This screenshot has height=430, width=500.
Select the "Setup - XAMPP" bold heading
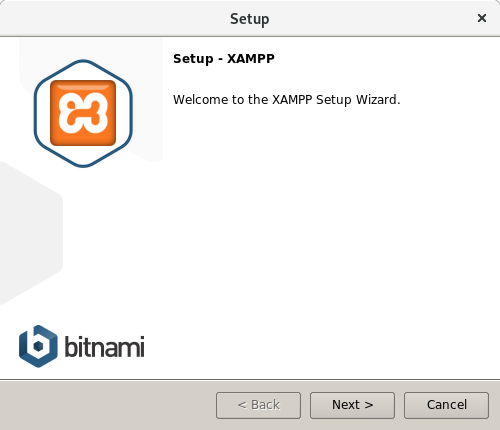pos(224,59)
